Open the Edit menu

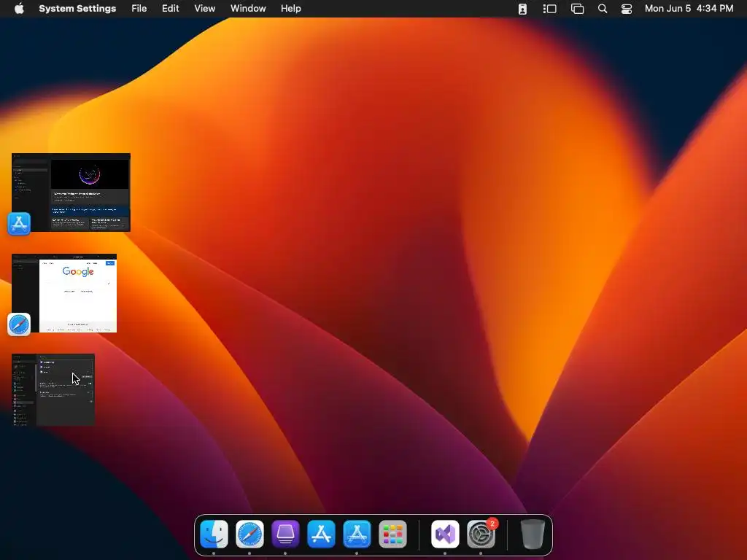click(171, 9)
